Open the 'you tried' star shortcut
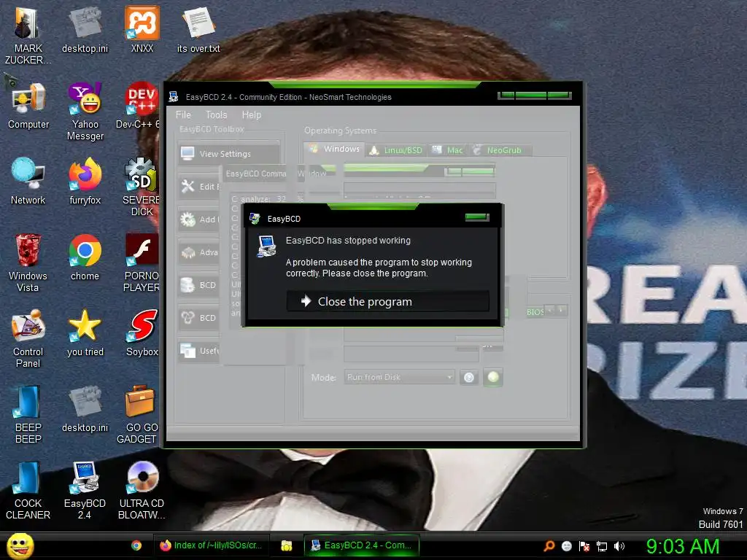747x560 pixels. (x=85, y=333)
